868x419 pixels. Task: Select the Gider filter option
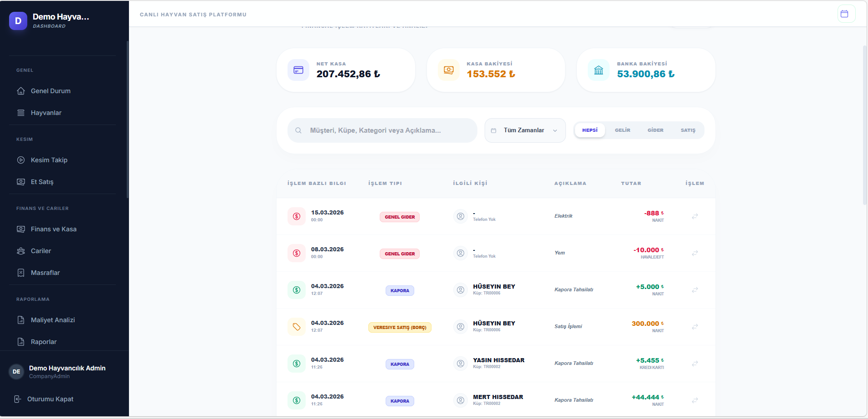(655, 130)
